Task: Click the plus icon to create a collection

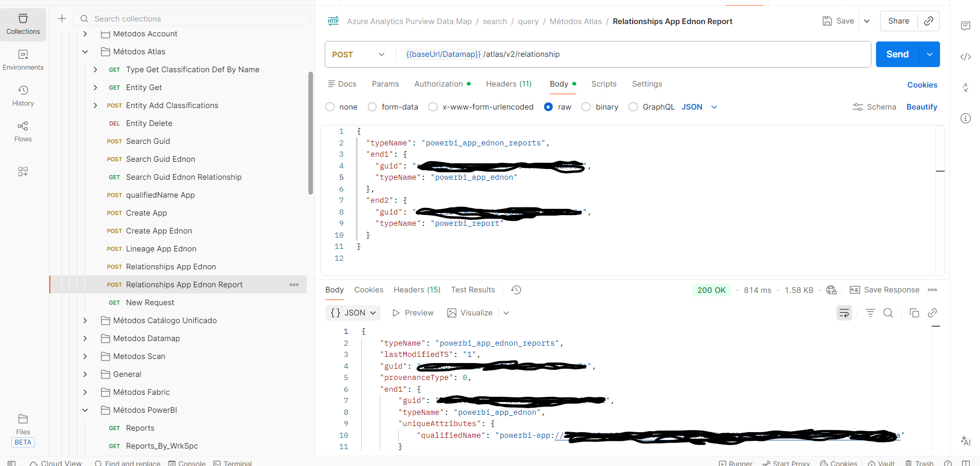Action: click(x=62, y=19)
